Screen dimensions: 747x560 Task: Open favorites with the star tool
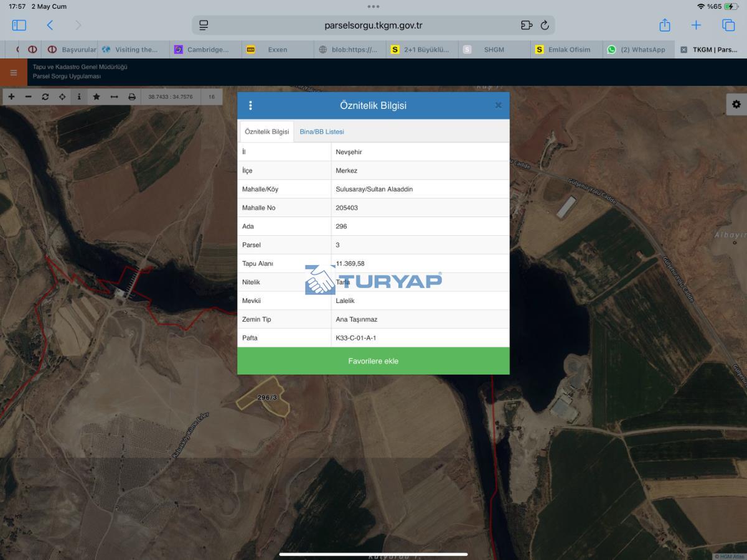tap(96, 96)
